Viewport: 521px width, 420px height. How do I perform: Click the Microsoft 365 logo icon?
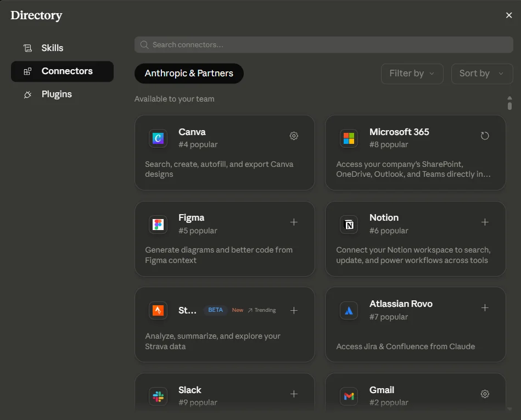click(349, 138)
